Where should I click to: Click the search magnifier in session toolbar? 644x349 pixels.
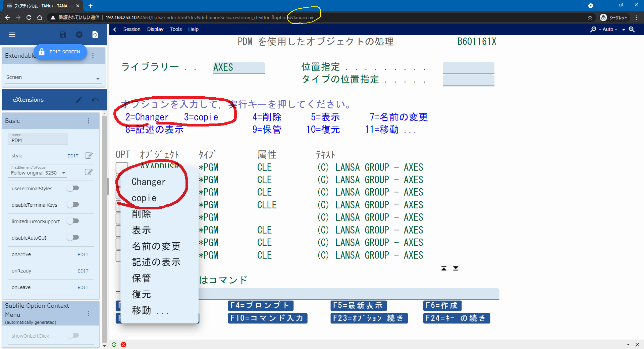593,30
